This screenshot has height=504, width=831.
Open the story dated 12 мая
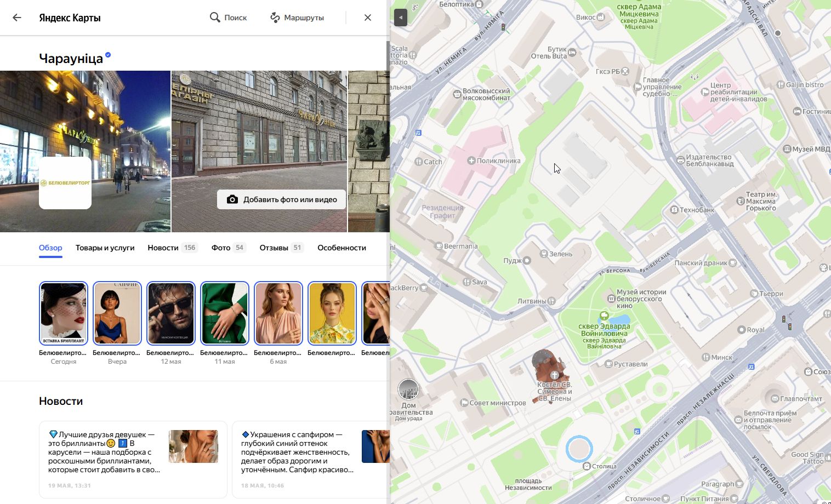171,313
